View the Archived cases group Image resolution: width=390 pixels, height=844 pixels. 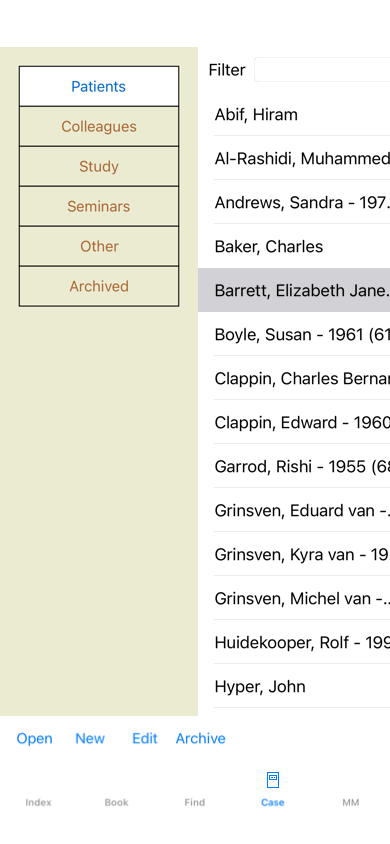tap(99, 286)
